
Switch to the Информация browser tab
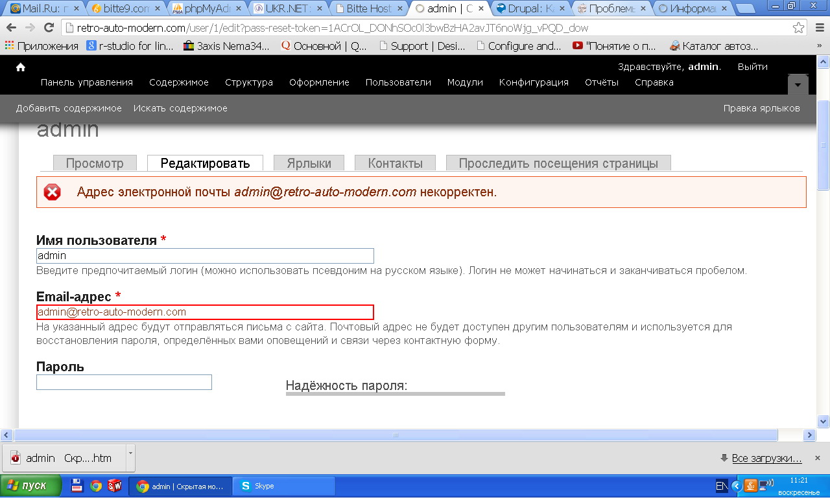point(691,9)
